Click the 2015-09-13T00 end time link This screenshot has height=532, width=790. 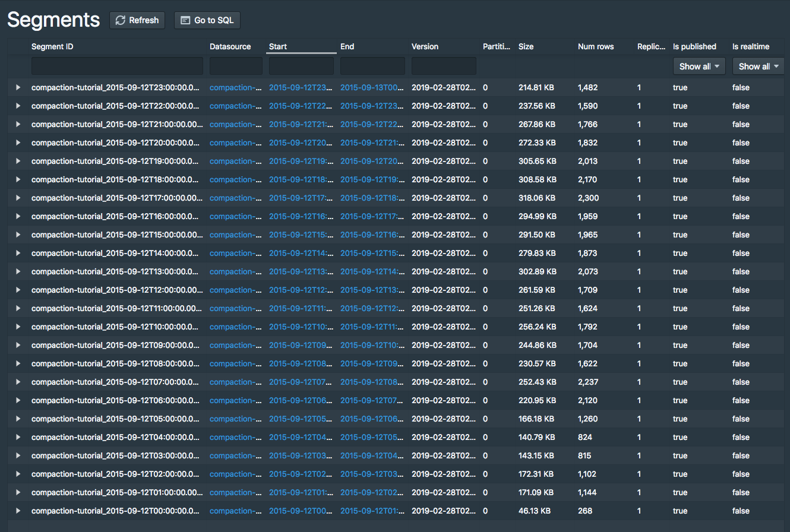pos(372,87)
